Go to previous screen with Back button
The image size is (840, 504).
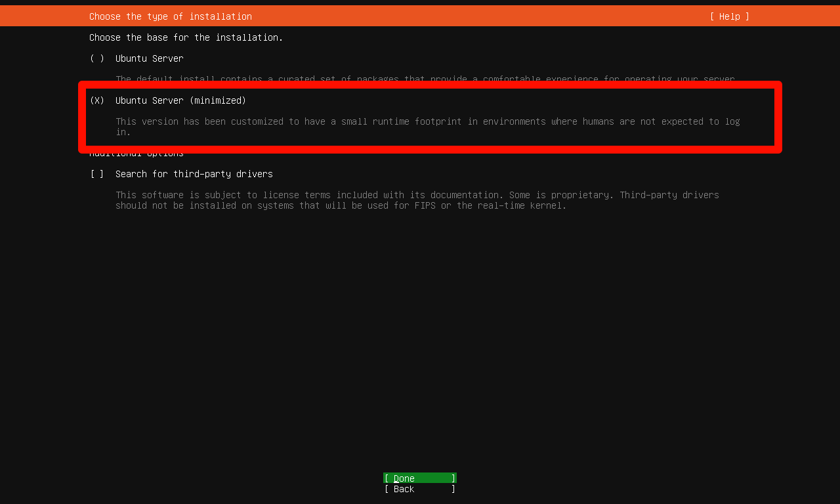point(420,489)
